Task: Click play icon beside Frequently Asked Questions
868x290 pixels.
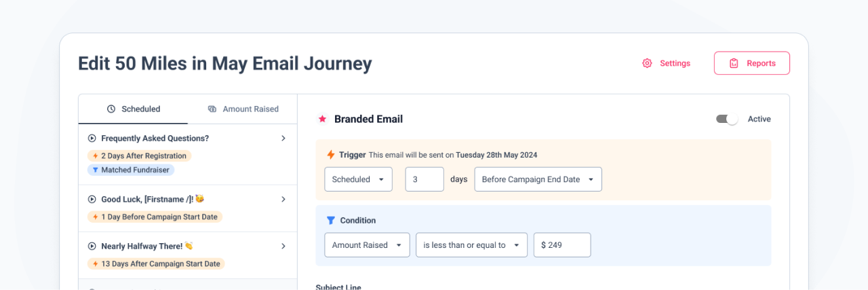Action: [x=92, y=138]
